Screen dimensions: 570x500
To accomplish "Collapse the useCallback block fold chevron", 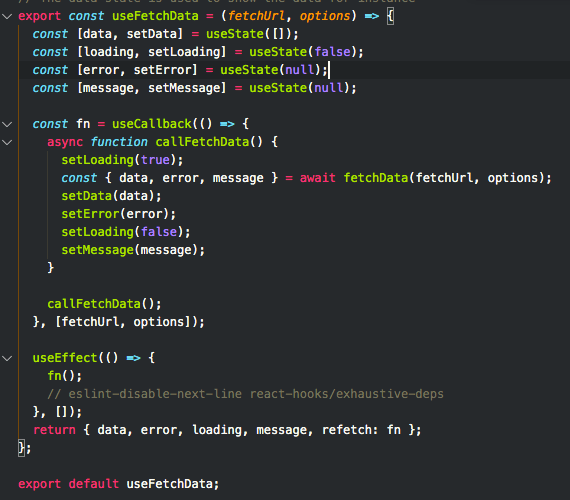I will click(7, 124).
